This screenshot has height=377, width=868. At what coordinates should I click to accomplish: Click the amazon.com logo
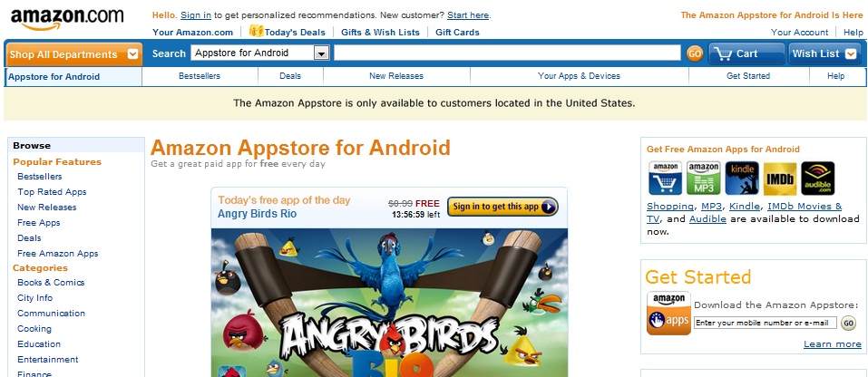(66, 19)
